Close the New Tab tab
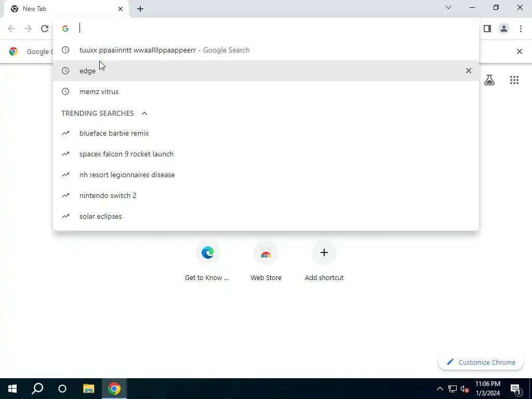Image resolution: width=532 pixels, height=399 pixels. click(x=121, y=9)
